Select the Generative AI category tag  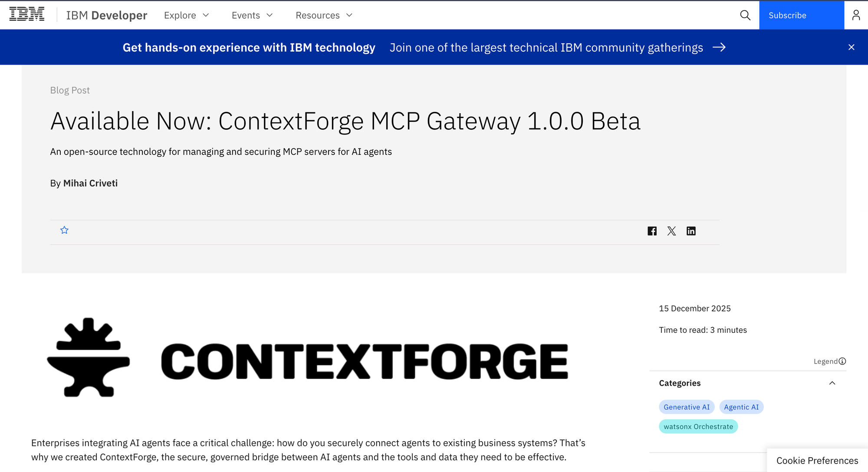[687, 407]
